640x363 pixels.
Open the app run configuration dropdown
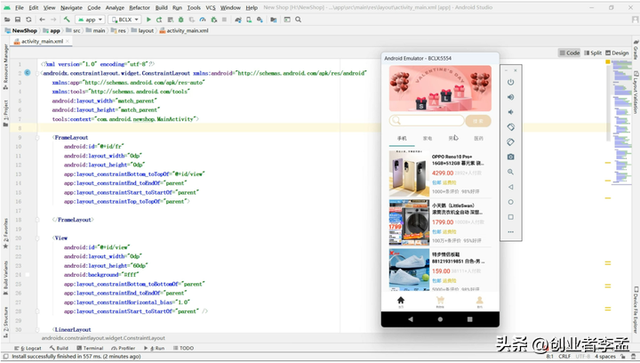coord(90,20)
